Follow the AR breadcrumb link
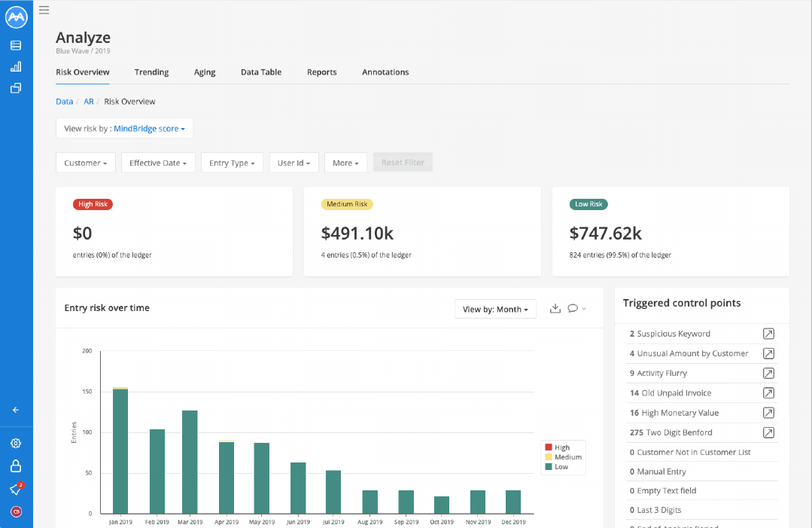This screenshot has height=528, width=812. coord(89,102)
